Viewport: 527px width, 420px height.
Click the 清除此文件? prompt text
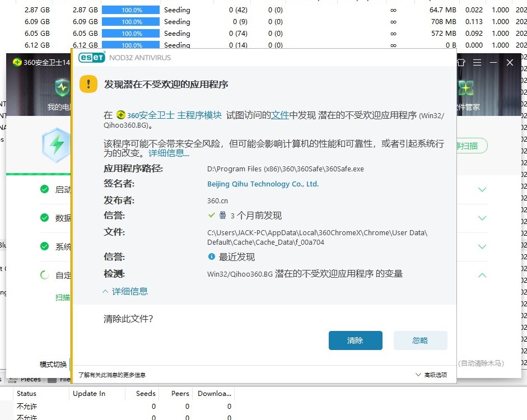tap(128, 319)
